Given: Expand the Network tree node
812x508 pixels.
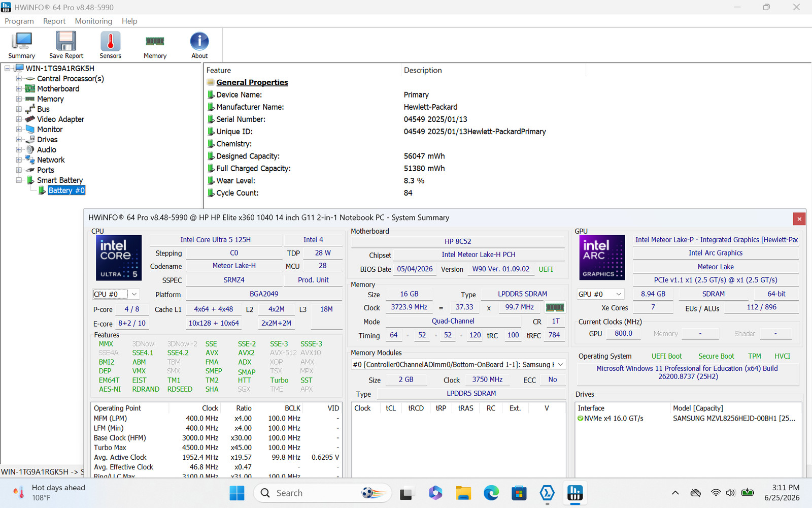Looking at the screenshot, I should click(19, 160).
